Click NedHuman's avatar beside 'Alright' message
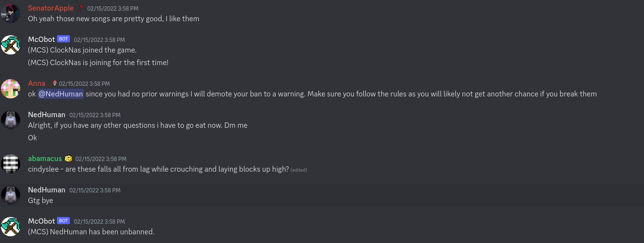The width and height of the screenshot is (644, 243). [x=11, y=120]
